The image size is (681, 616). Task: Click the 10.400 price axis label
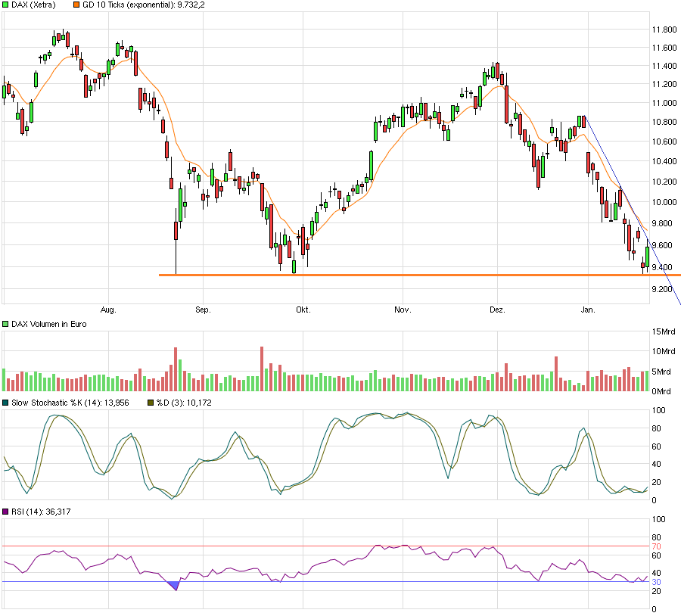(664, 162)
